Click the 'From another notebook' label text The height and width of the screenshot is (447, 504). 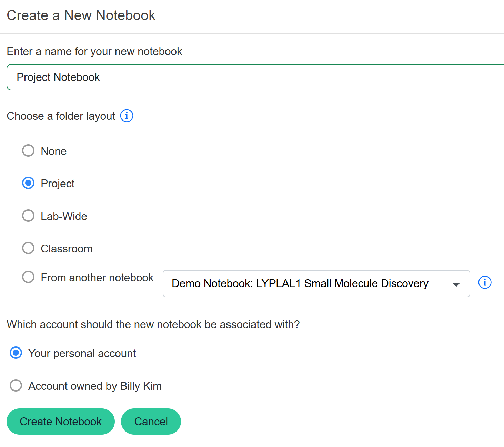coord(97,278)
